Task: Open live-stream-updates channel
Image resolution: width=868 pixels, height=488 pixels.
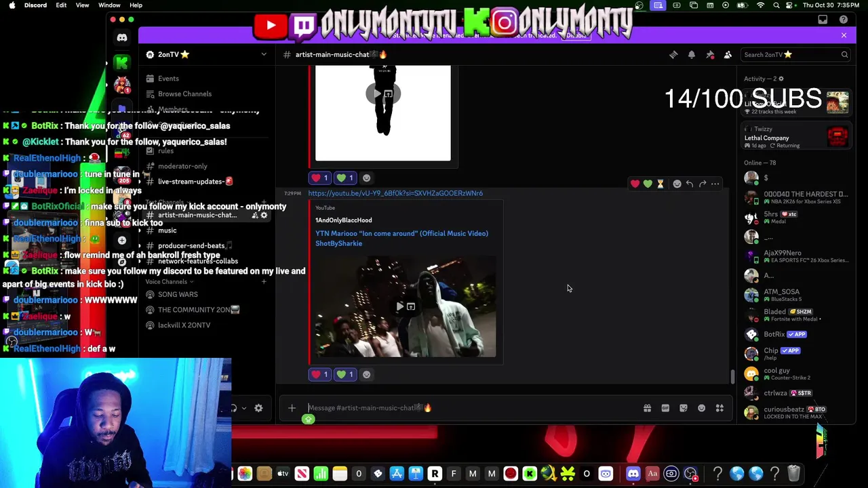Action: tap(195, 182)
